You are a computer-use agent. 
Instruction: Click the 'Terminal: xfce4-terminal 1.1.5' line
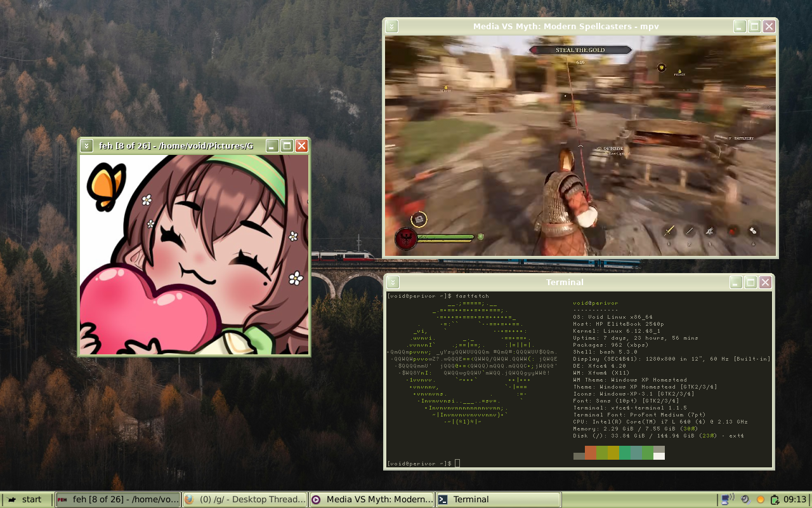(x=630, y=408)
